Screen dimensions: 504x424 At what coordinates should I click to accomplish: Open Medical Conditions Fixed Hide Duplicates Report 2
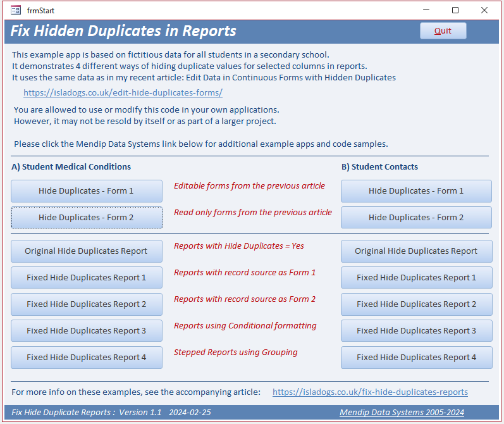tap(87, 304)
